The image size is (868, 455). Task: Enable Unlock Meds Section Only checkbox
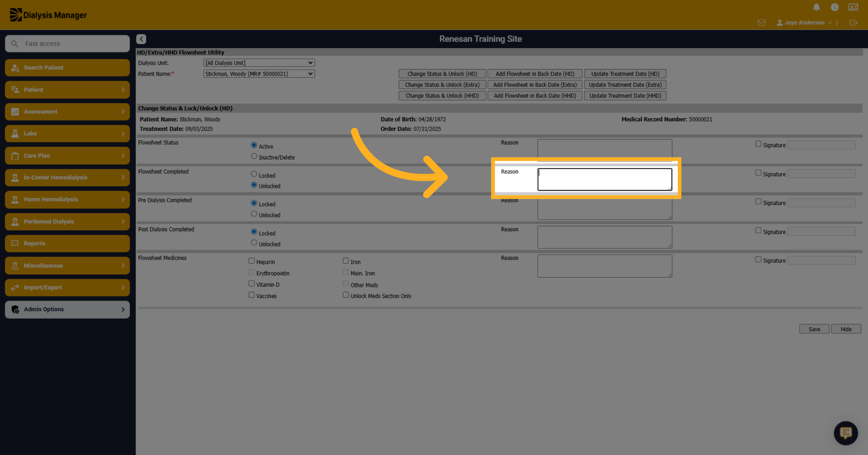(x=346, y=295)
